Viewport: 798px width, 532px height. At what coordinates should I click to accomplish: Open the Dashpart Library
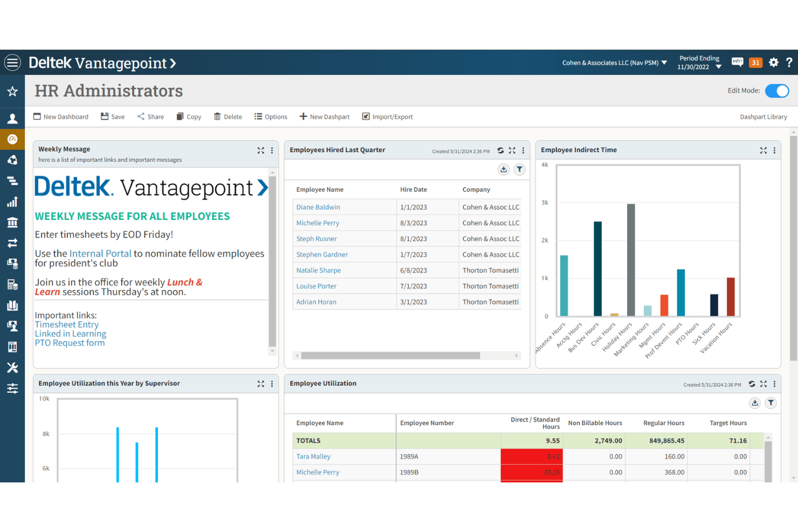[763, 116]
